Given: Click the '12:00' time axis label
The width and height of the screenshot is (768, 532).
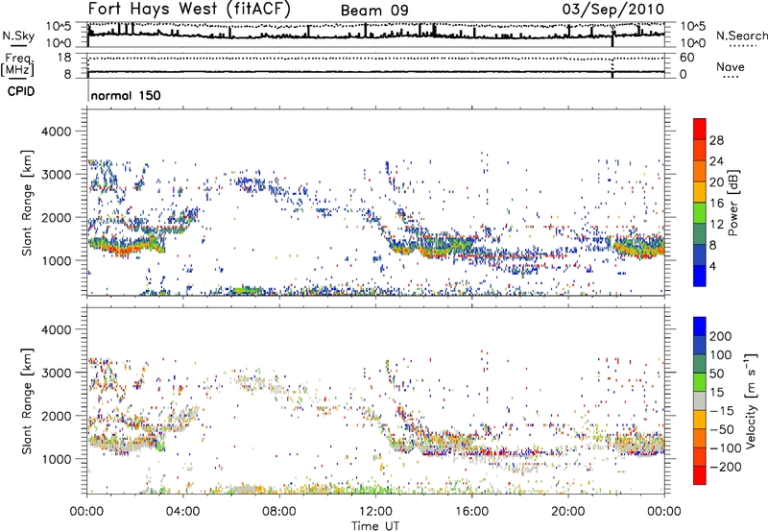Looking at the screenshot, I should pos(375,512).
